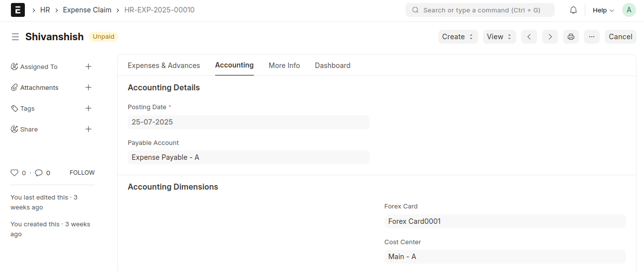The image size is (644, 272).
Task: Add a tag with plus icon
Action: coord(88,108)
